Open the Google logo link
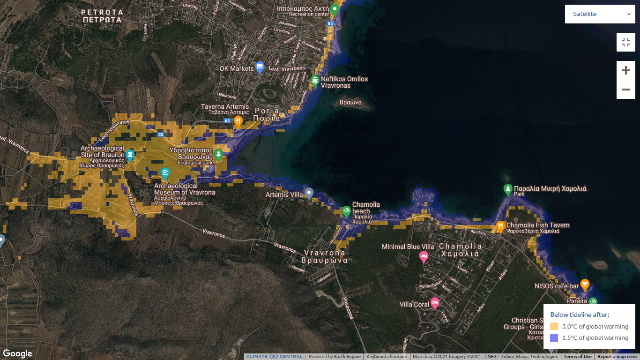640x360 pixels. point(17,353)
